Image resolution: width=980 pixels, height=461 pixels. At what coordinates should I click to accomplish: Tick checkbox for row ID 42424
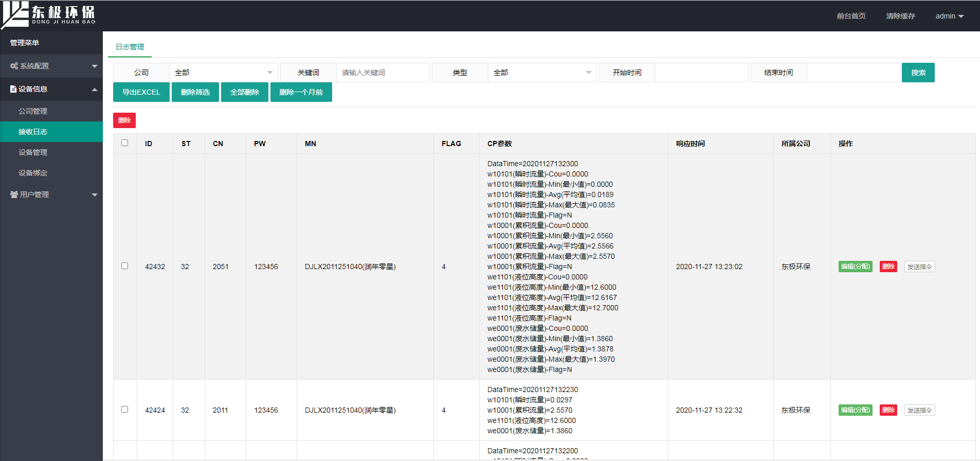point(124,410)
